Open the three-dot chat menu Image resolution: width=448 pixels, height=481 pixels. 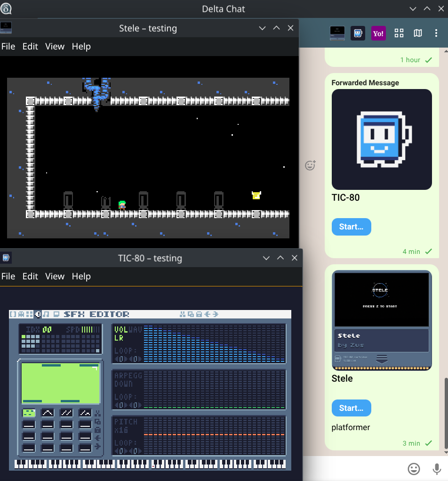(x=436, y=33)
